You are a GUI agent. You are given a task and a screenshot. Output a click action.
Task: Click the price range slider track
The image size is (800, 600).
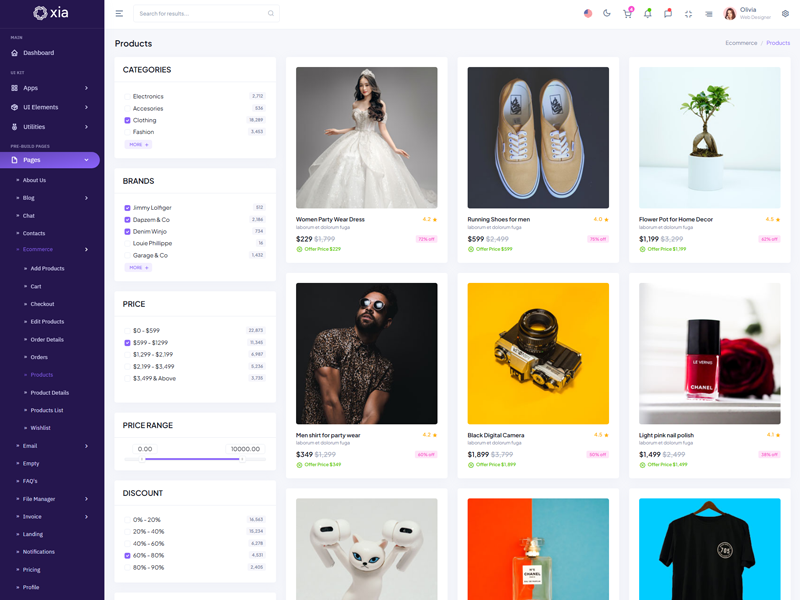pos(195,459)
